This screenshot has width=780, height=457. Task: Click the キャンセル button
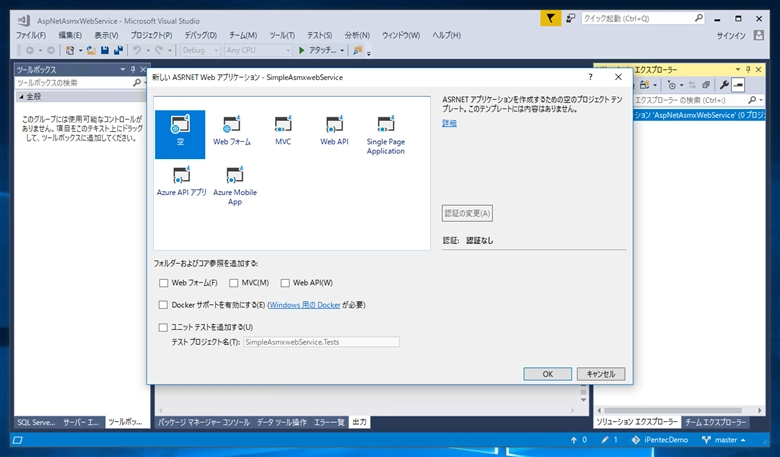(601, 374)
